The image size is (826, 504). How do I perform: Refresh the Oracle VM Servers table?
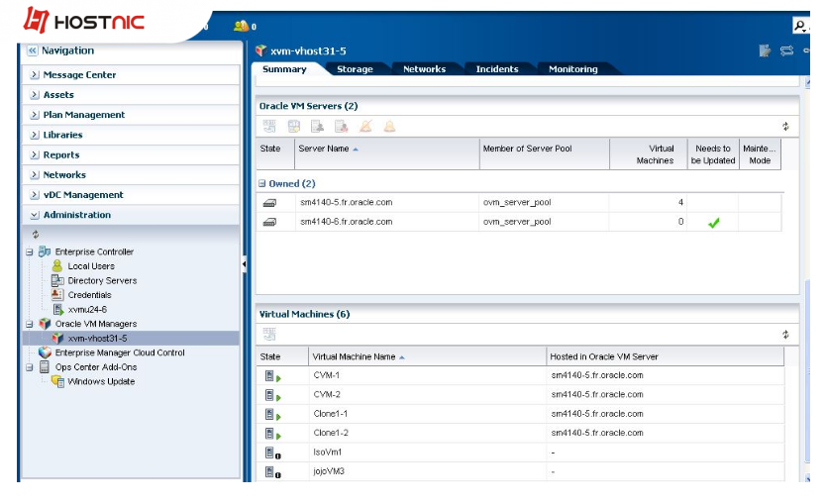tap(785, 127)
